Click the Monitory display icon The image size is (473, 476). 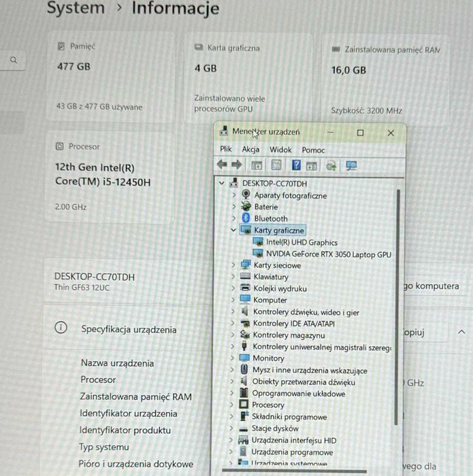pyautogui.click(x=244, y=358)
